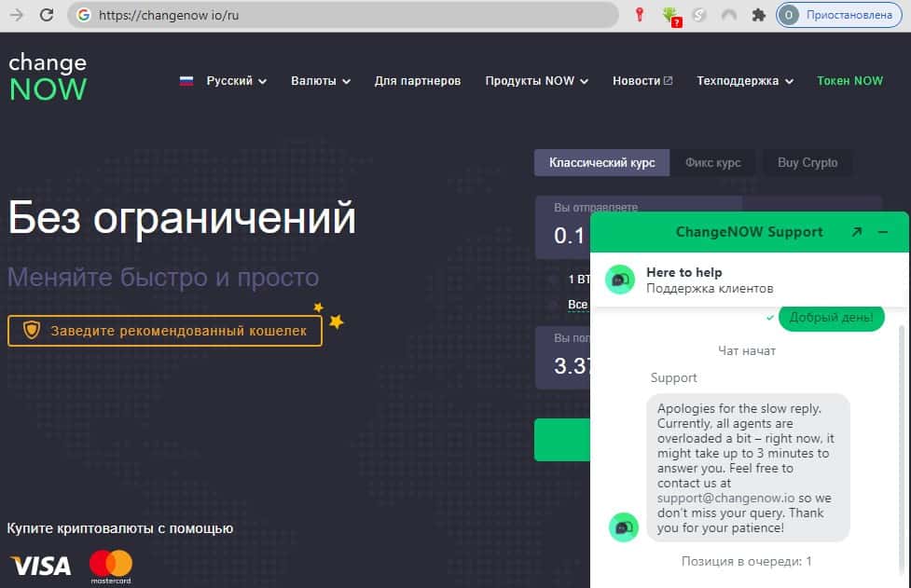911x588 pixels.
Task: Minimize the ChangeNOW Support chat
Action: tap(883, 232)
